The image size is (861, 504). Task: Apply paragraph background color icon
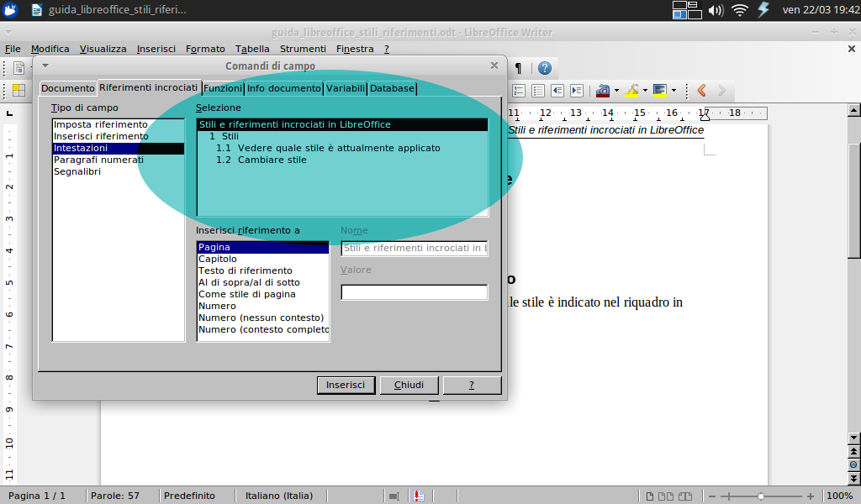[x=660, y=91]
